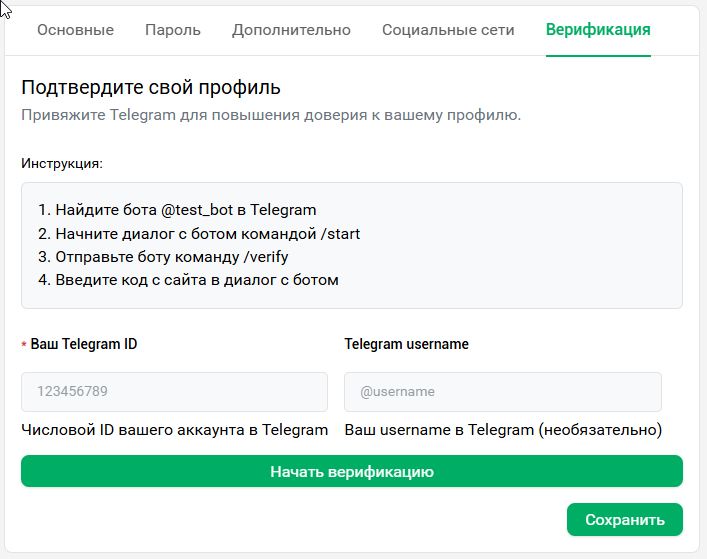Image resolution: width=707 pixels, height=559 pixels.
Task: Select the Верификация tab
Action: pyautogui.click(x=597, y=30)
